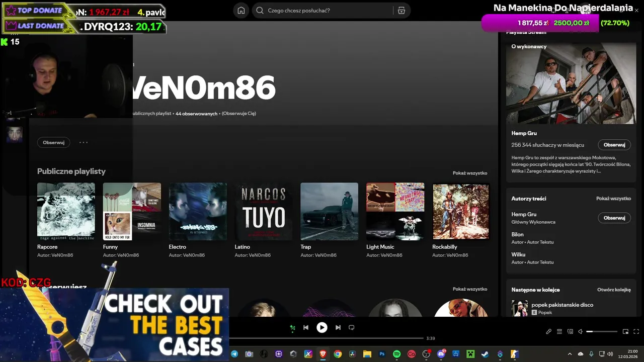Open the system tray volume icon
This screenshot has width=644, height=362.
coord(610,354)
